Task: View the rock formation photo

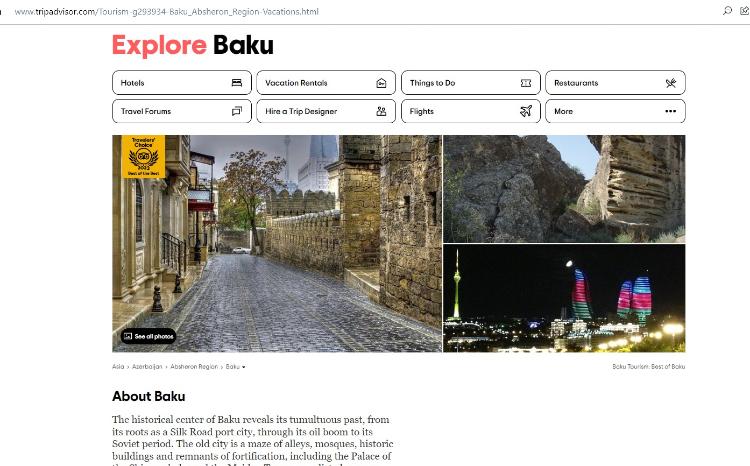Action: [564, 188]
